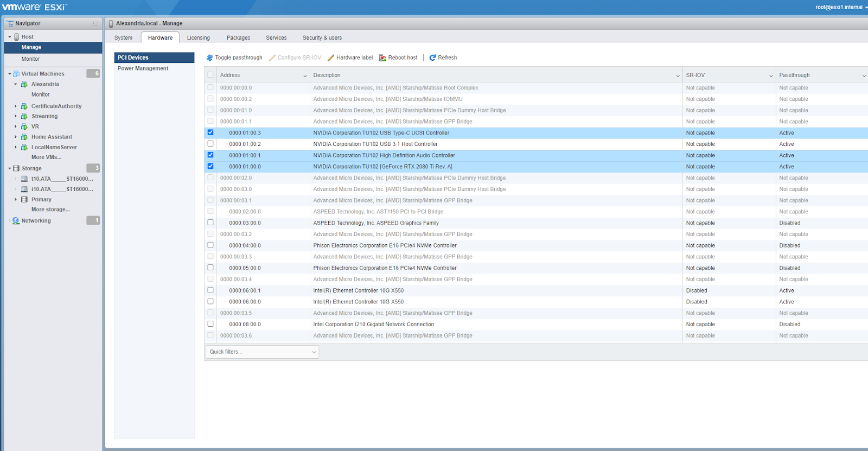Switch to the System tab
This screenshot has height=451, width=868.
click(123, 38)
